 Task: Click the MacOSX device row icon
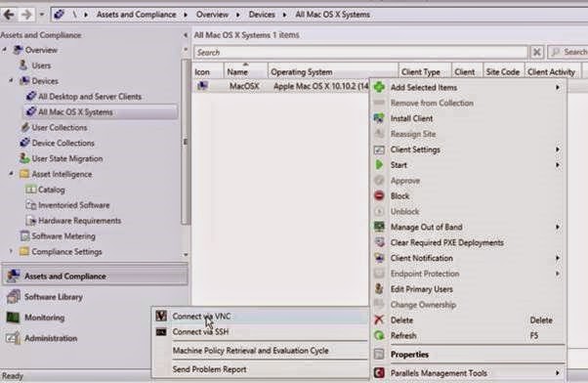(x=203, y=86)
